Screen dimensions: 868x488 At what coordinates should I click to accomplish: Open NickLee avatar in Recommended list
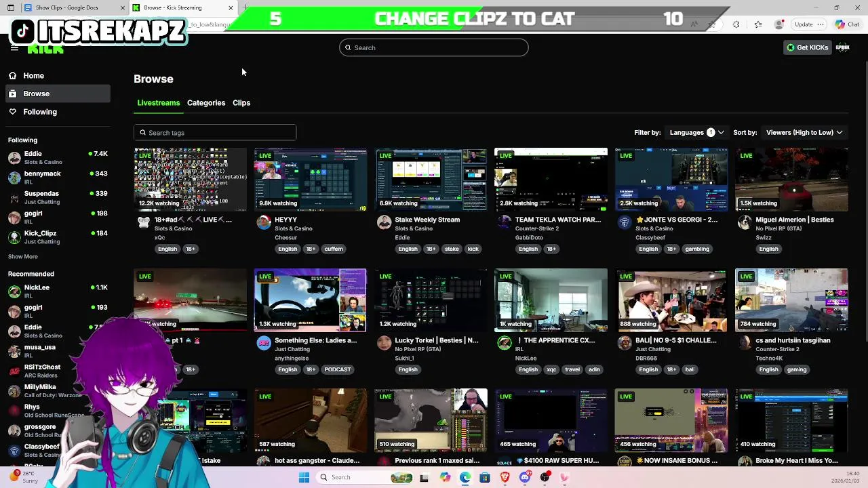tap(14, 291)
